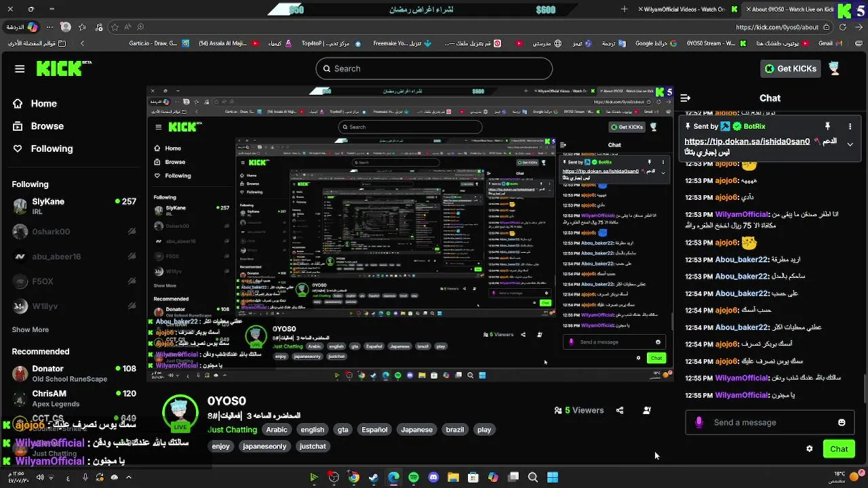Select the justchat stream tag

[x=313, y=446]
